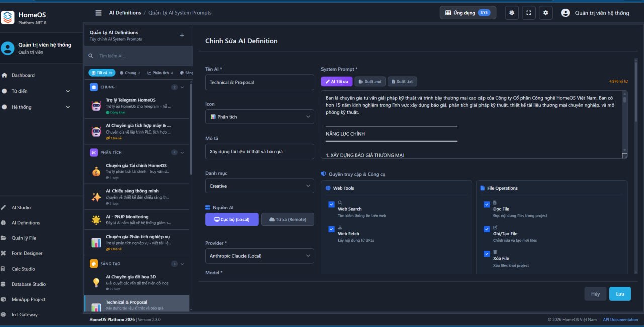Click the Tên AI input field

[x=260, y=82]
